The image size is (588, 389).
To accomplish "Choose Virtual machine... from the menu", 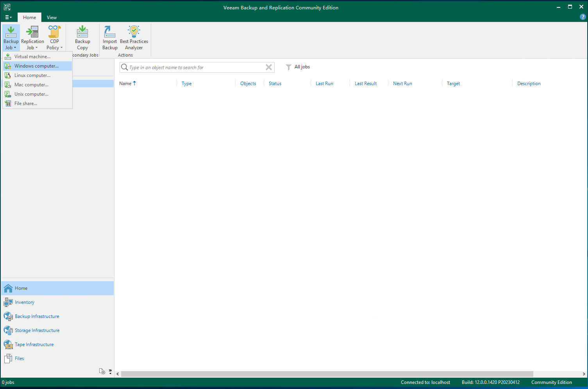I will tap(38, 57).
